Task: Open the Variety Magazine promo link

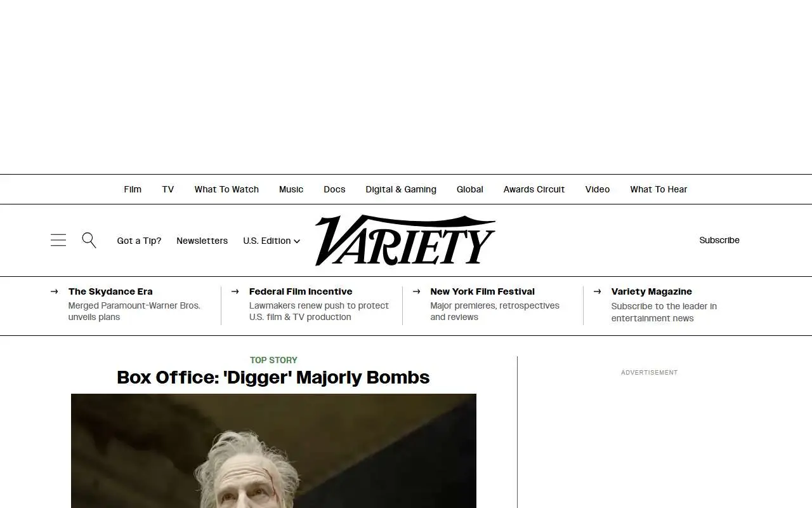Action: (652, 291)
